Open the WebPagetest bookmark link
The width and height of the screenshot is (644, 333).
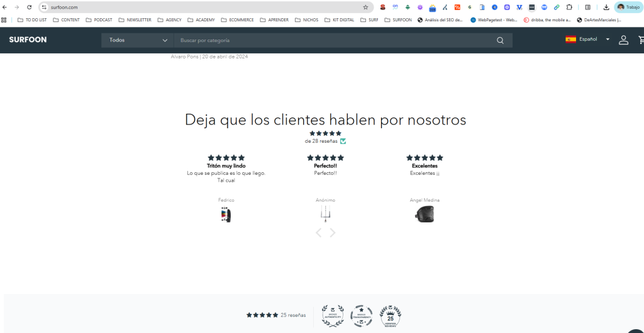coord(494,19)
